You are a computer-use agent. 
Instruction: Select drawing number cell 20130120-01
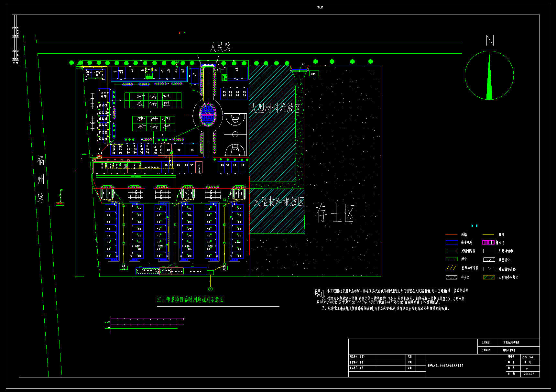click(x=530, y=357)
